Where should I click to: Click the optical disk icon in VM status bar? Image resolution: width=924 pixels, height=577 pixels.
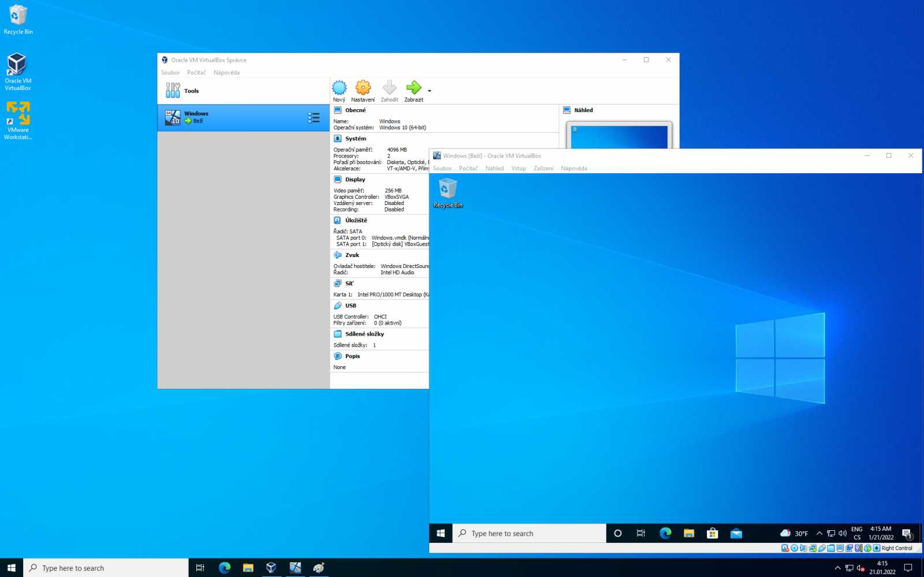coord(794,548)
